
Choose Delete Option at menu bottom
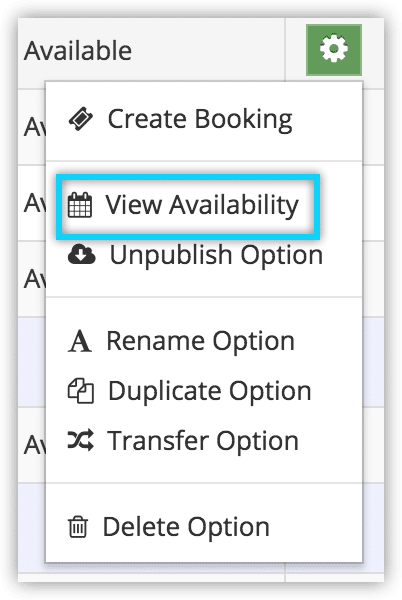186,527
